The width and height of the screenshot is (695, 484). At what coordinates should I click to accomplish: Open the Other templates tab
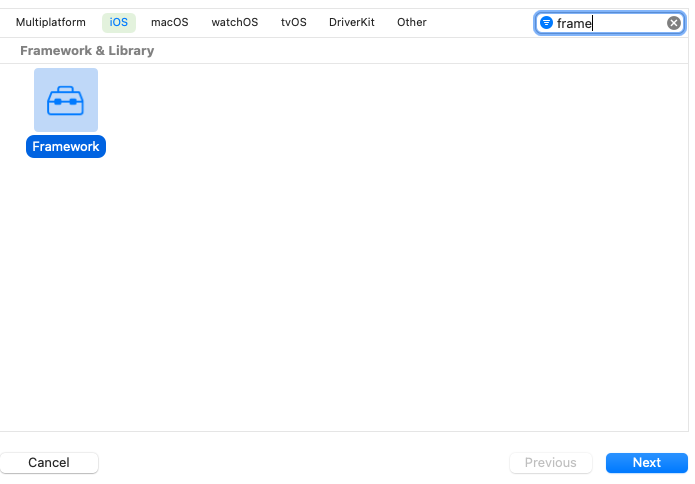click(x=411, y=22)
